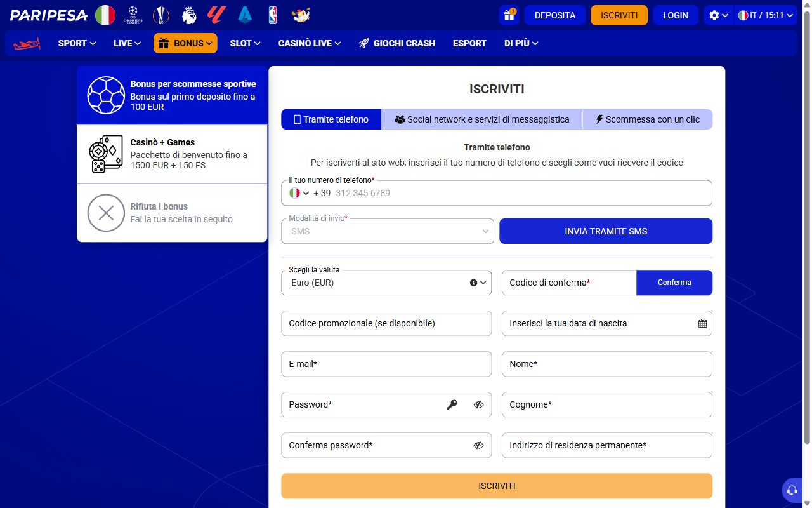This screenshot has width=812, height=508.
Task: Go to GIOCHI CRASH
Action: pos(397,43)
